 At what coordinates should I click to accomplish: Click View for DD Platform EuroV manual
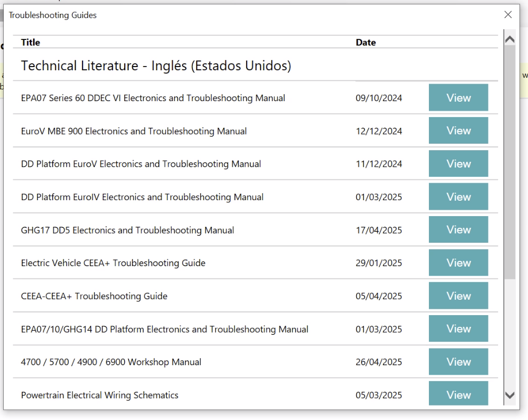click(x=458, y=164)
